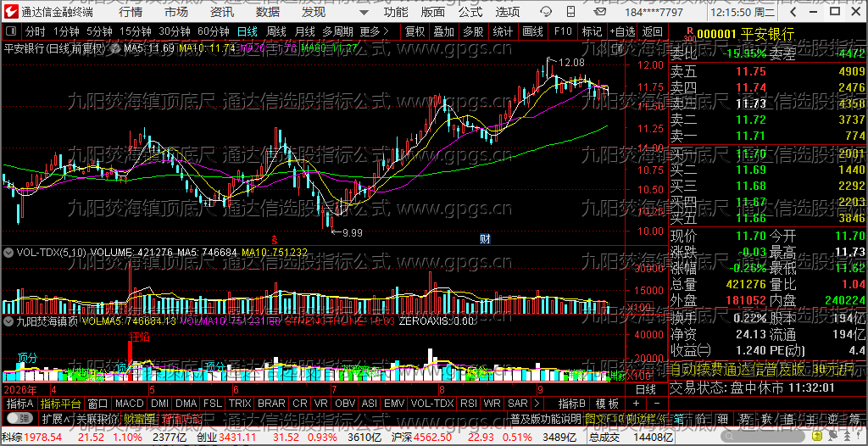Select the SAR indicator tab

(x=518, y=404)
